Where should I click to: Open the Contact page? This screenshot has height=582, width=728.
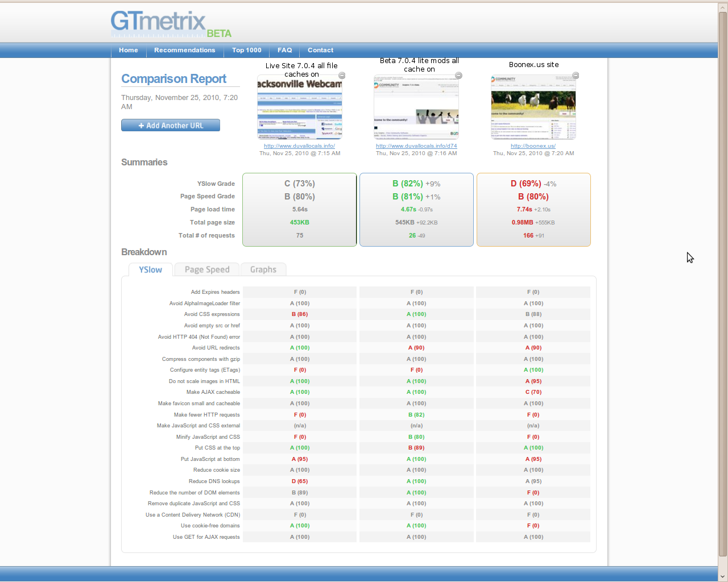pyautogui.click(x=320, y=51)
